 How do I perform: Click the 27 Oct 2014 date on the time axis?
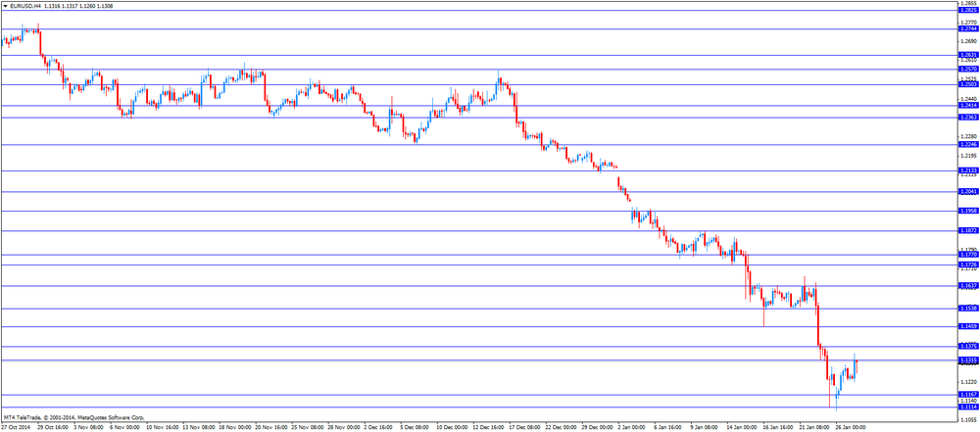pyautogui.click(x=15, y=428)
